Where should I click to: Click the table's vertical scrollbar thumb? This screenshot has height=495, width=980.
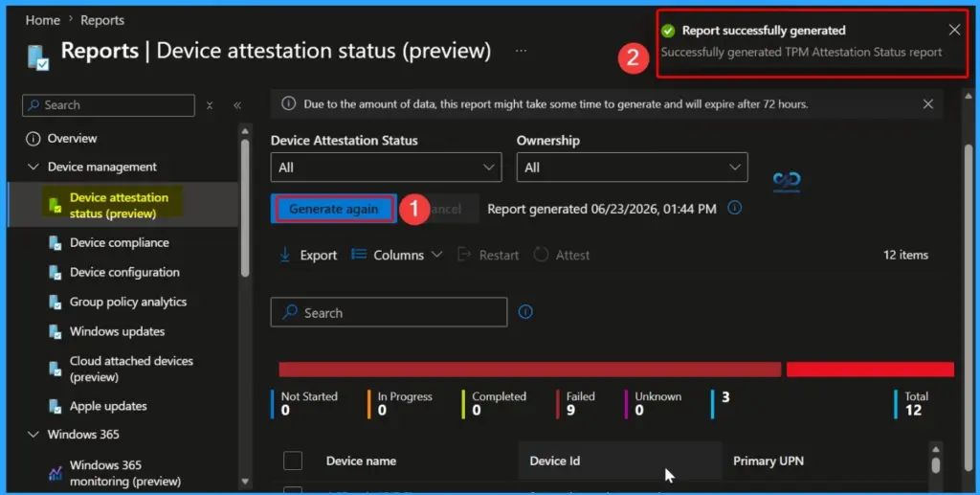936,465
